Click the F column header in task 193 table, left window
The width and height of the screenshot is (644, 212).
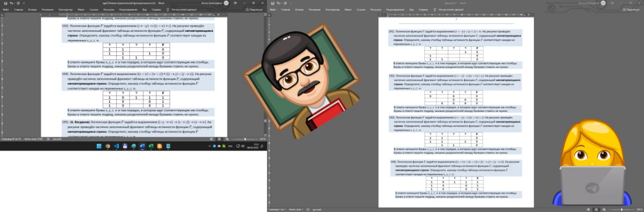coord(163,44)
